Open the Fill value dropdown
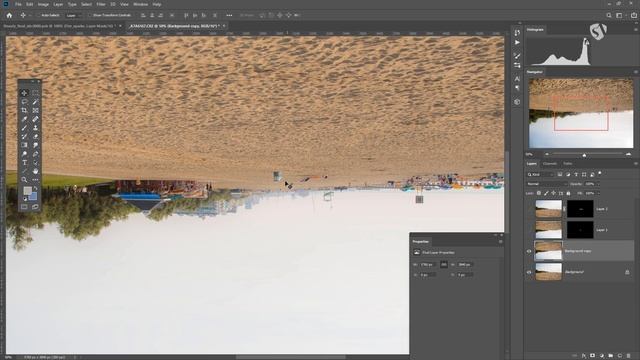The image size is (640, 360). click(598, 193)
